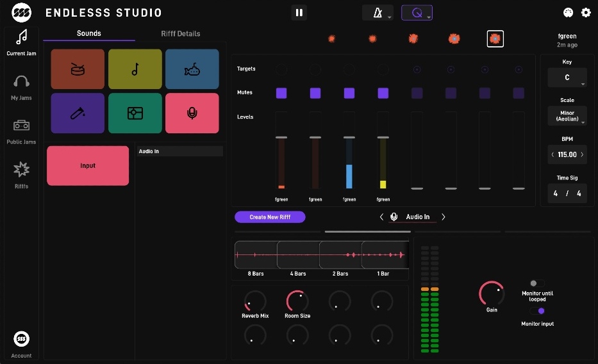Select the highlighted current riff thumbnail
This screenshot has width=598, height=364.
pyautogui.click(x=495, y=39)
